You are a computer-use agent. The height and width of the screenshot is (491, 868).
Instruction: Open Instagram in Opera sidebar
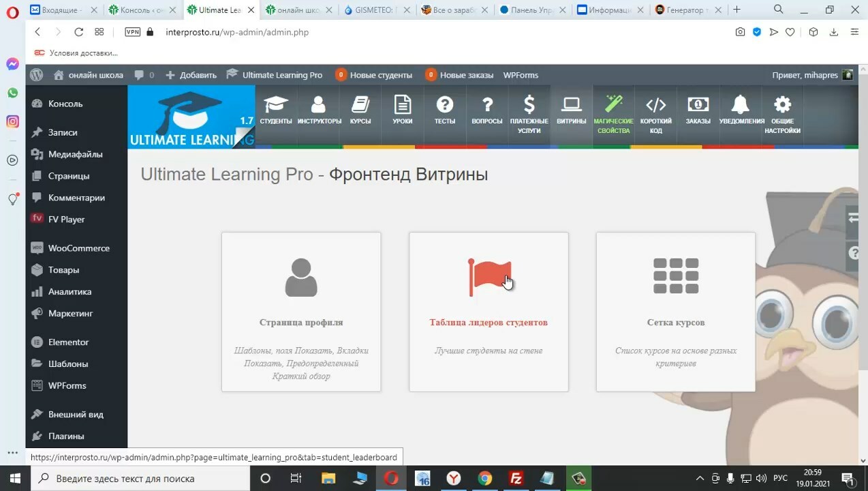coord(12,121)
